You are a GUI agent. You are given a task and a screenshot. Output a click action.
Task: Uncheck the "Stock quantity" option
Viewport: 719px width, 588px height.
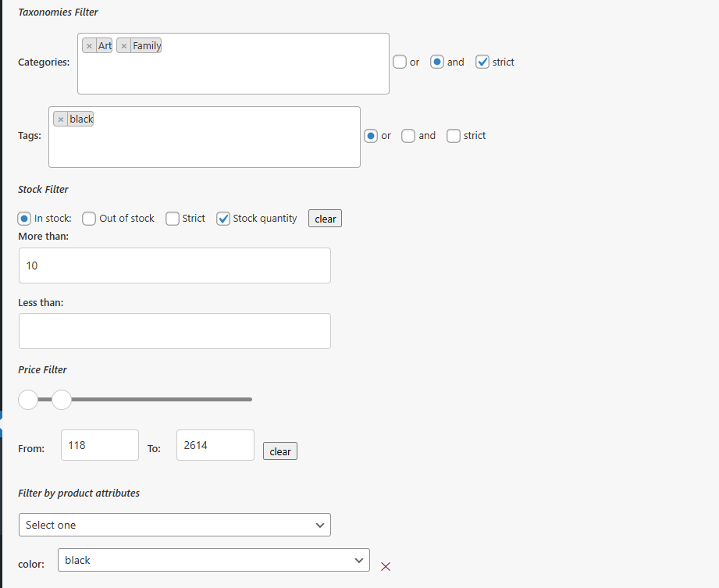point(223,218)
